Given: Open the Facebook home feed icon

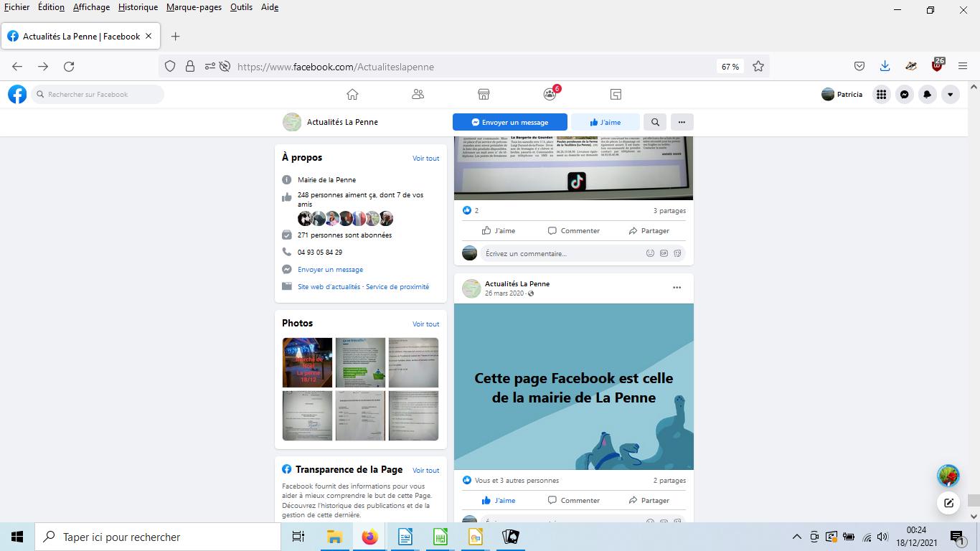Looking at the screenshot, I should (352, 94).
